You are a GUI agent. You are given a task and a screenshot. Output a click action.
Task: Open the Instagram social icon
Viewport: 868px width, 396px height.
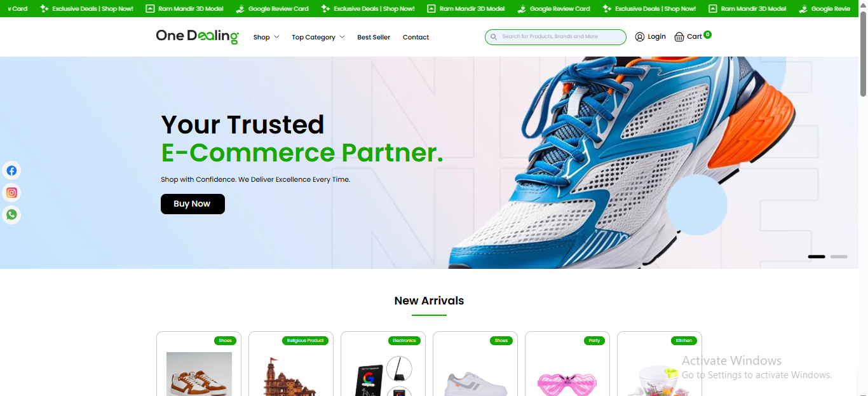[11, 193]
